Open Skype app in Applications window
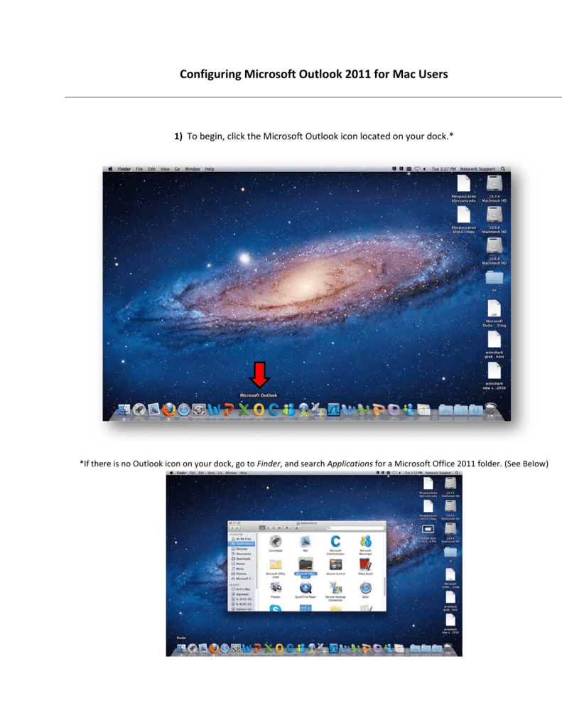This screenshot has width=562, height=728. click(276, 608)
